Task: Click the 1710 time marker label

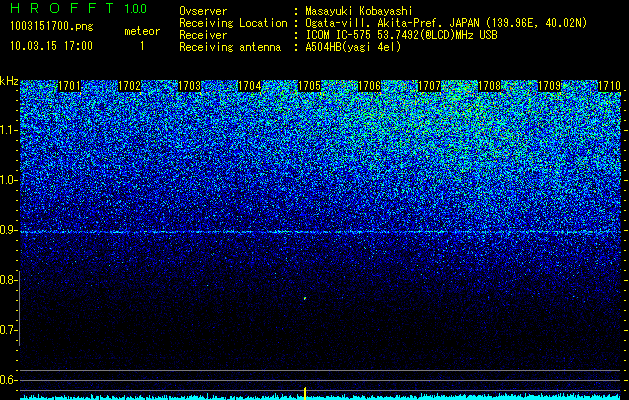Action: [609, 86]
